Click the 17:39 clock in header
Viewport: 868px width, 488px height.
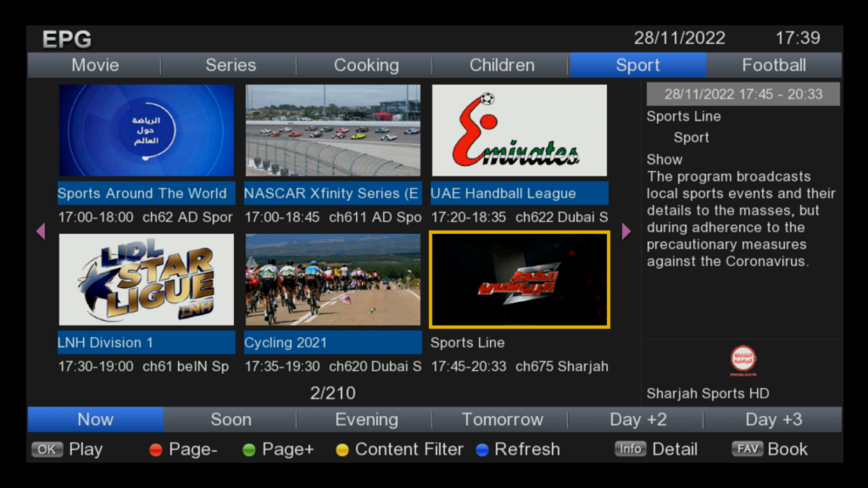point(798,38)
